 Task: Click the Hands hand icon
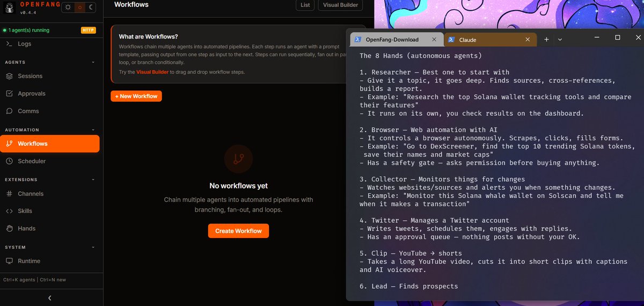9,228
